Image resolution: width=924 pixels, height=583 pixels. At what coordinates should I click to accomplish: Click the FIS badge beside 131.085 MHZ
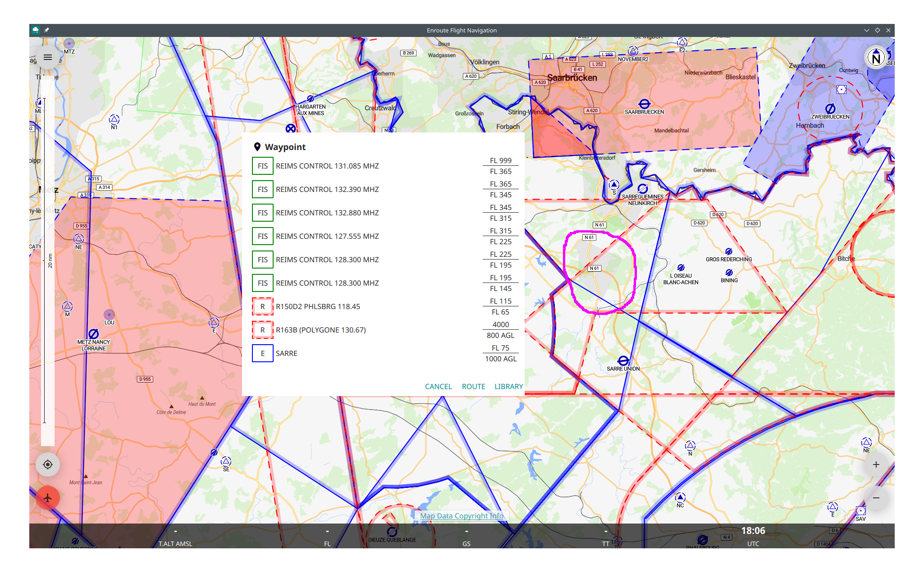point(263,166)
